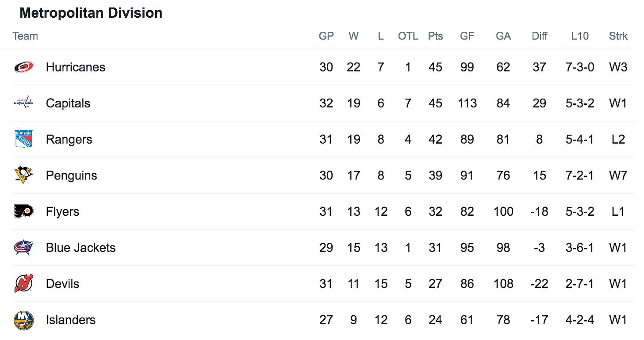Screen dimensions: 644x340
Task: Open the Rangers shield logo
Action: [23, 139]
